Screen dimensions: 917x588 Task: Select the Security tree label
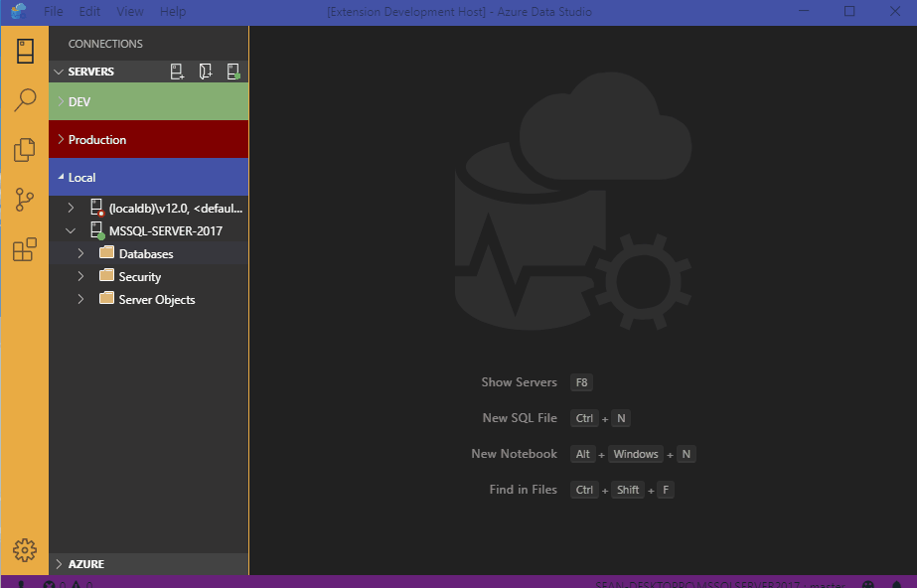[140, 276]
